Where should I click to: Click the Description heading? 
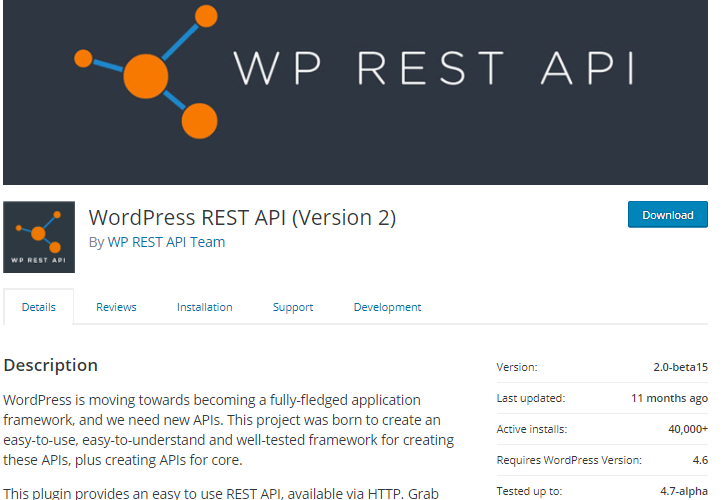coord(50,365)
